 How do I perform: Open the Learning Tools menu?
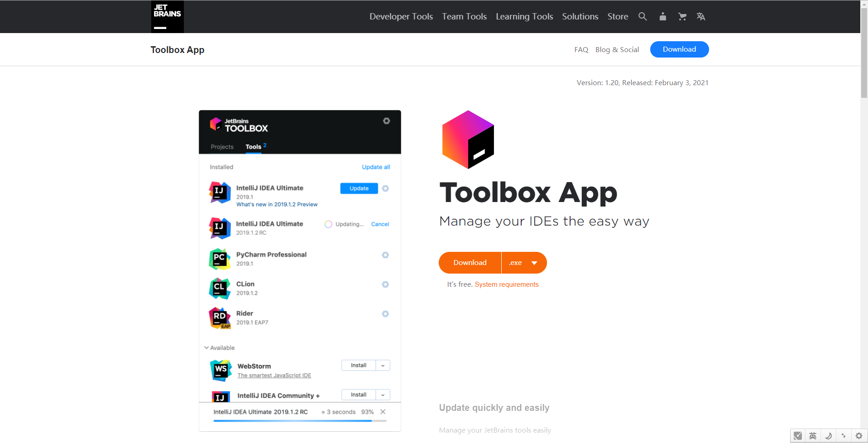[x=524, y=17]
